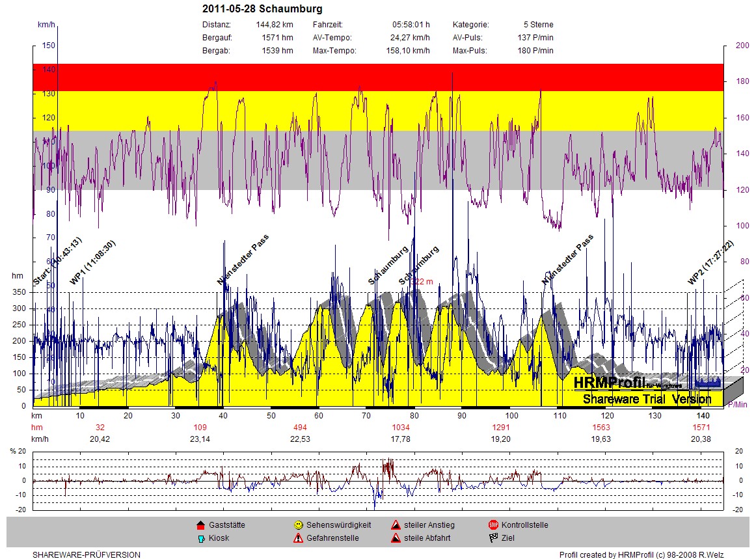Click the steile Abfahrt triangle icon
The height and width of the screenshot is (559, 756).
[x=396, y=538]
